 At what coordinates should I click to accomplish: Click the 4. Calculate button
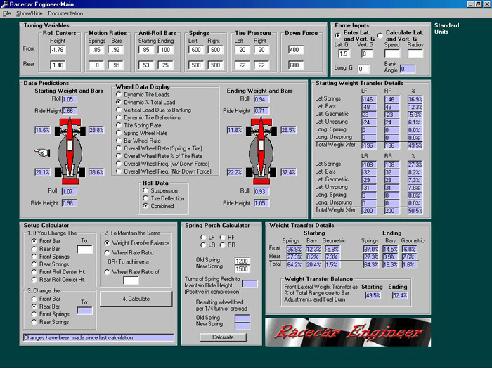click(136, 299)
